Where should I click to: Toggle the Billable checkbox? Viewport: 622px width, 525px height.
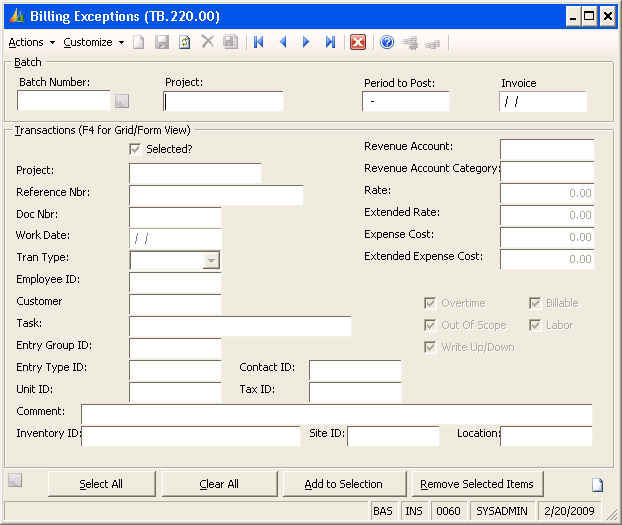535,303
